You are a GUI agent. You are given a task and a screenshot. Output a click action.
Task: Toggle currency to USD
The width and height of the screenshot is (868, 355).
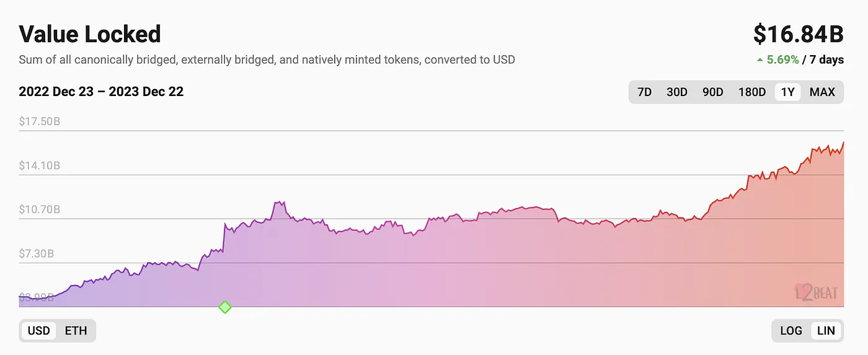point(39,330)
